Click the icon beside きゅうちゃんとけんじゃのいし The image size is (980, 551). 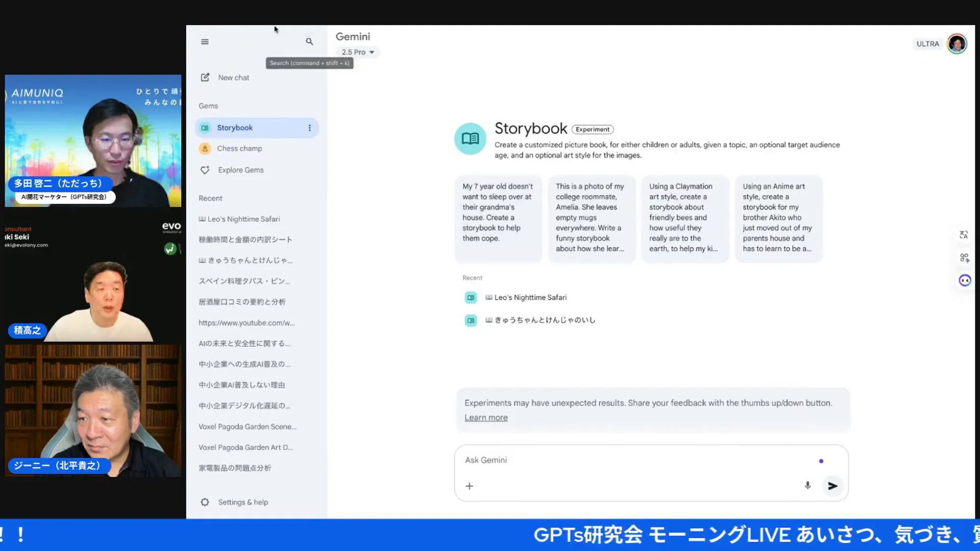point(471,320)
